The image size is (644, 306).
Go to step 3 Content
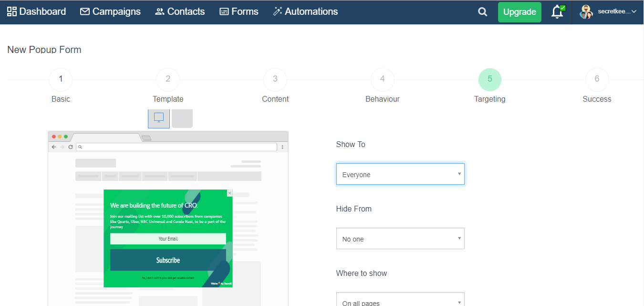pos(275,79)
